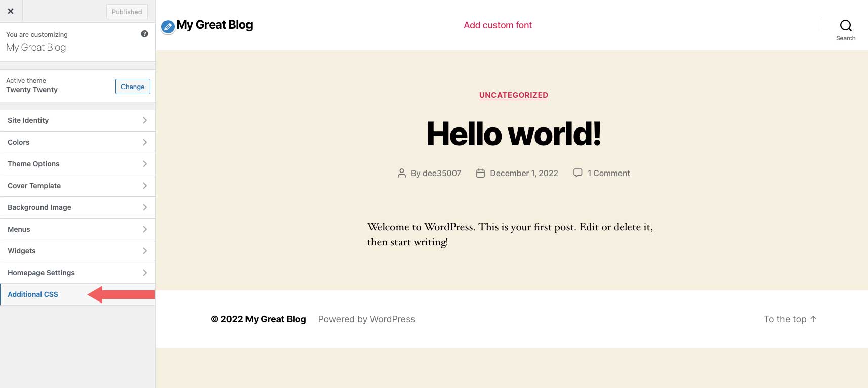Select Additional CSS in the panel
Screen dimensions: 868x388
[x=33, y=294]
